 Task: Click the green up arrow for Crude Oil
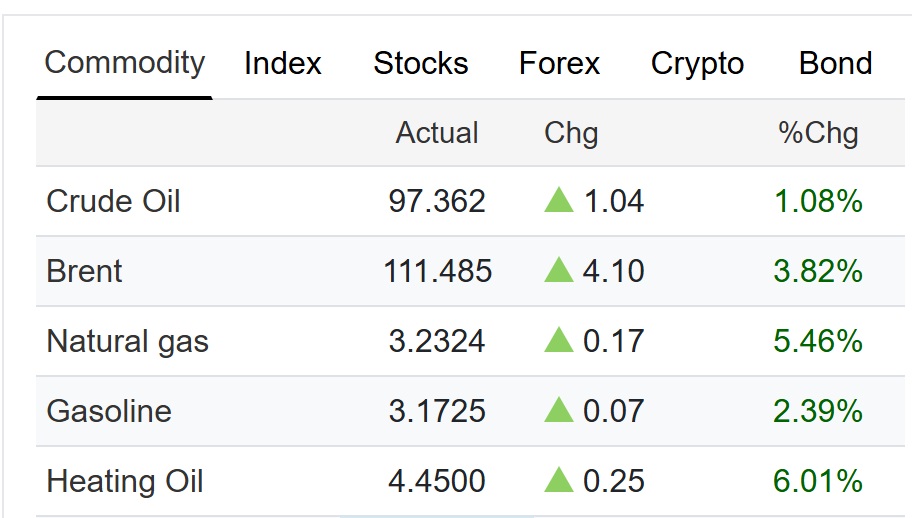coord(559,199)
